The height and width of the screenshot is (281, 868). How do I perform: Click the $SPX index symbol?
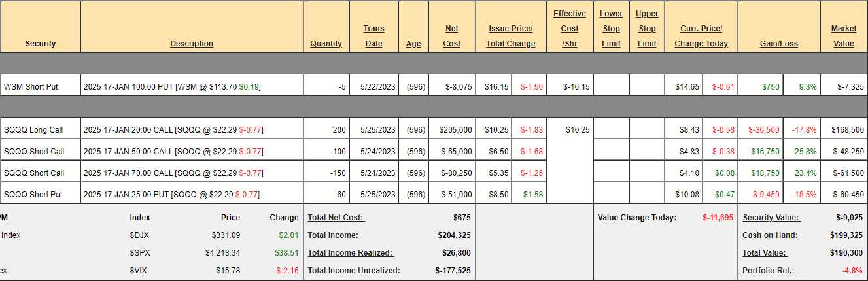click(140, 253)
